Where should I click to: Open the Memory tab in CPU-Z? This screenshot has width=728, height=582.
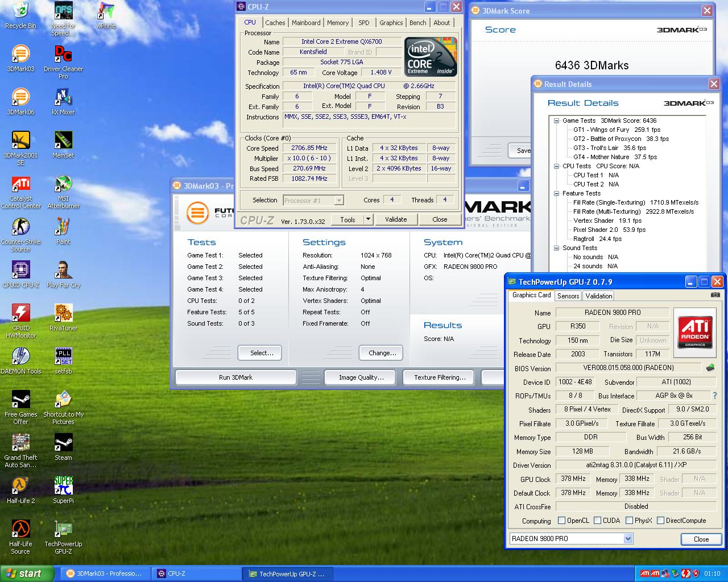click(x=338, y=23)
